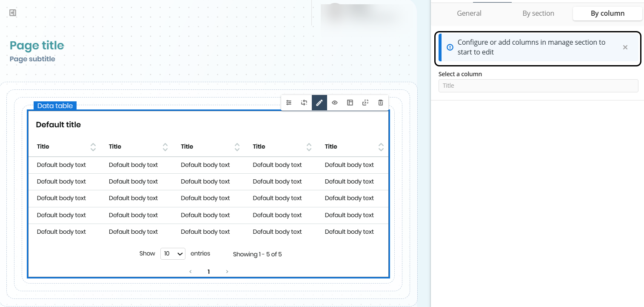Open the Select a column dropdown

point(538,86)
